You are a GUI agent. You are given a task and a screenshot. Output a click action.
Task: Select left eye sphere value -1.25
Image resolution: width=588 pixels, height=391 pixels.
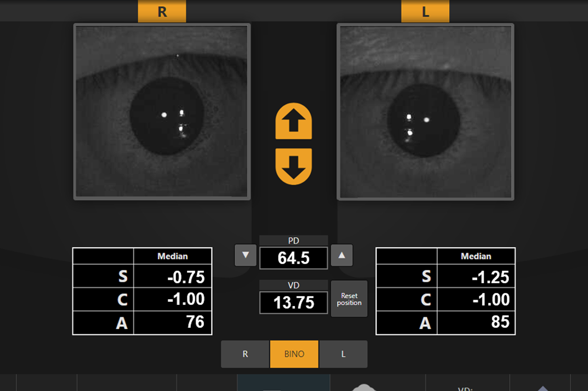point(476,277)
